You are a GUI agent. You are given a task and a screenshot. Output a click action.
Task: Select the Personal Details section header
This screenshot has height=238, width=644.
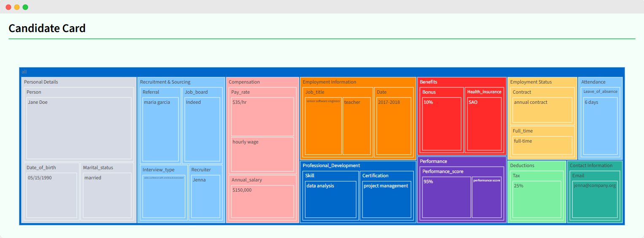[x=41, y=82]
